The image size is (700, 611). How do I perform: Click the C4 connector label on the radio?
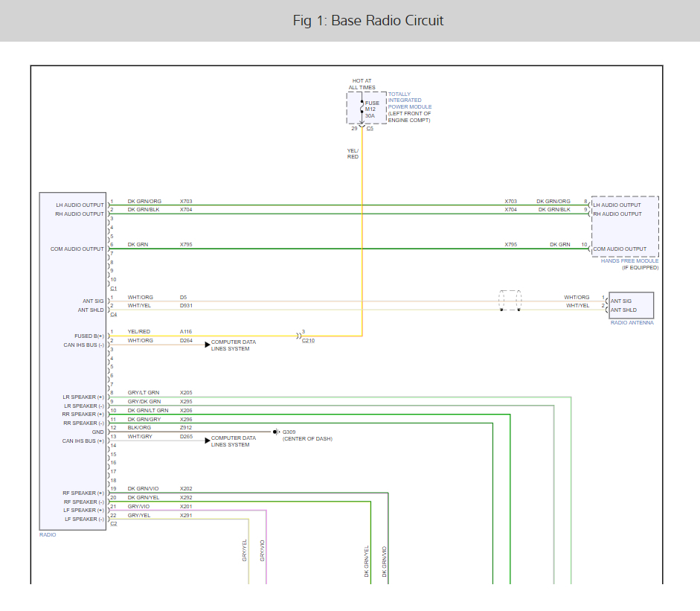coord(113,315)
